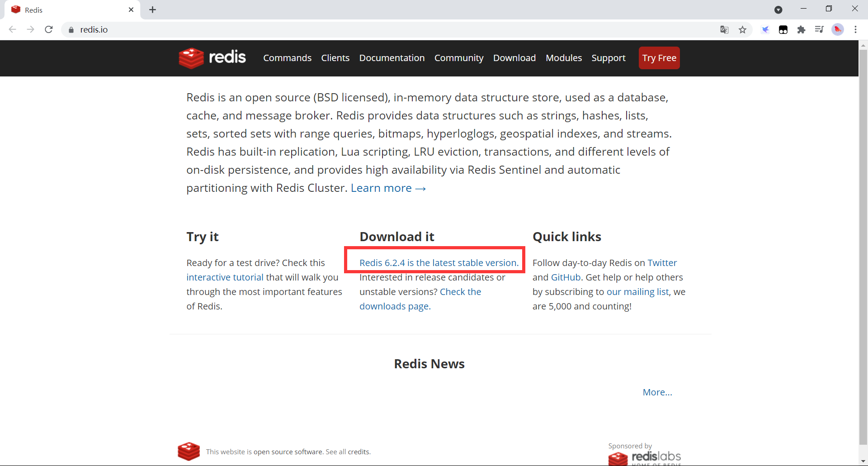
Task: Reload the redis.io page
Action: click(x=49, y=29)
